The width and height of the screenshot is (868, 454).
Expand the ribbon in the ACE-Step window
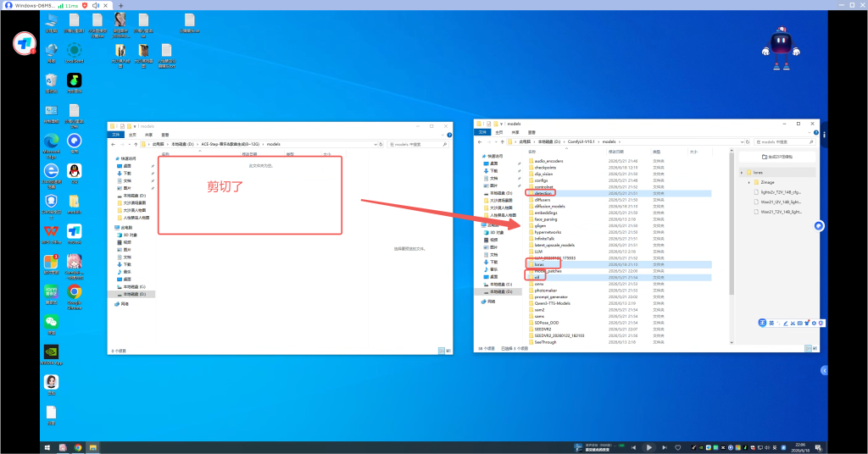point(443,135)
